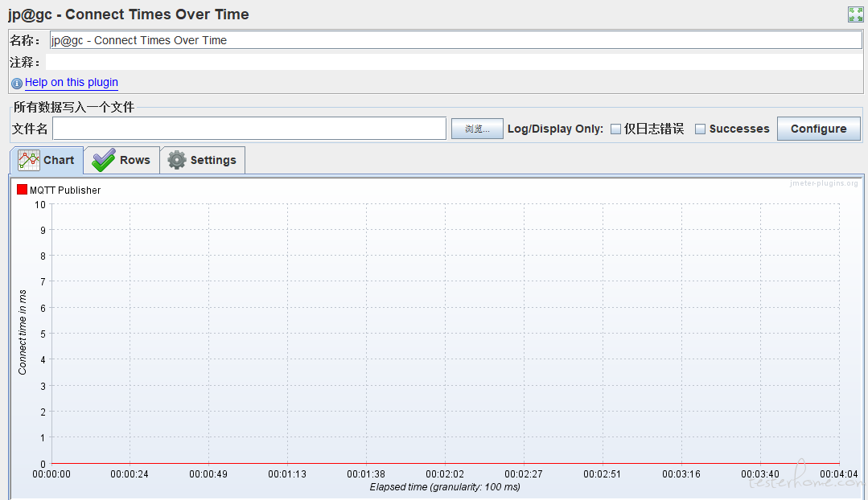
Task: Click the blue info icon beside Help link
Action: coord(17,83)
